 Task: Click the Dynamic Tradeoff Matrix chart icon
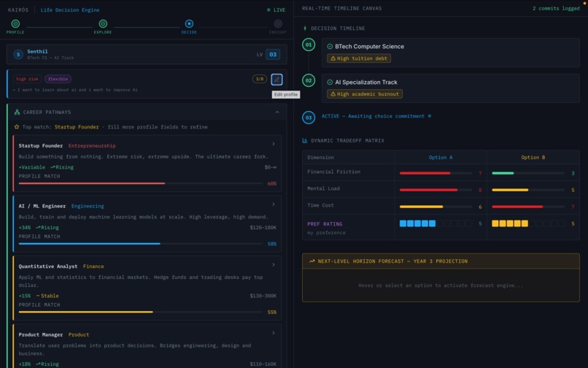click(305, 140)
